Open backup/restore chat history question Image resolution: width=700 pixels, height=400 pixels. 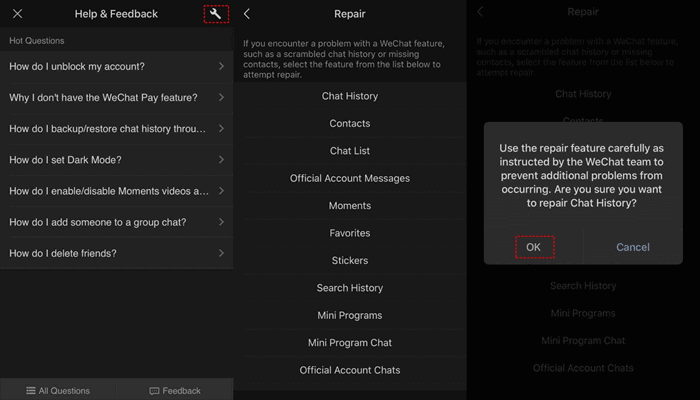point(116,129)
